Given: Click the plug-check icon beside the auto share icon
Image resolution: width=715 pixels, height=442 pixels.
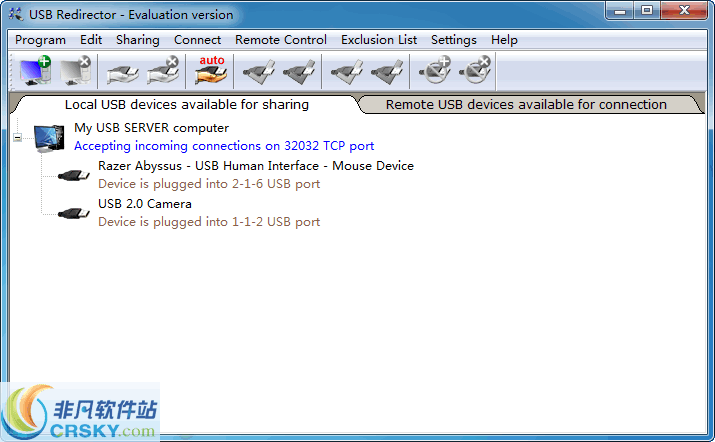Looking at the screenshot, I should (x=259, y=72).
